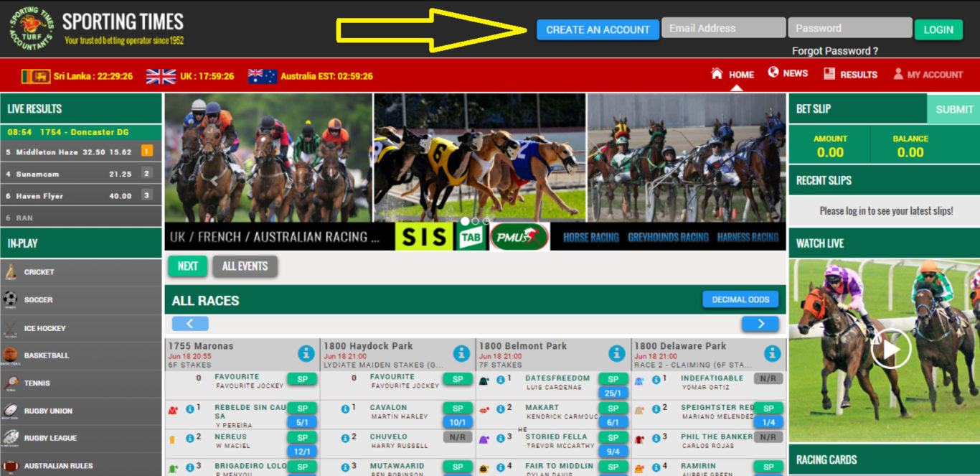Viewport: 980px width, 476px height.
Task: Click the Basketball icon
Action: [x=10, y=355]
